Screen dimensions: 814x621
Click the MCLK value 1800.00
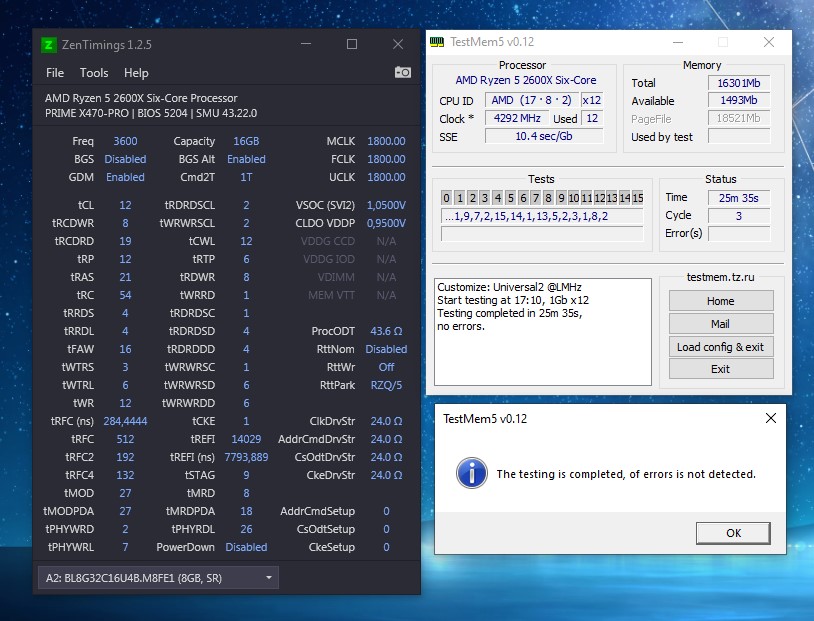(x=386, y=141)
